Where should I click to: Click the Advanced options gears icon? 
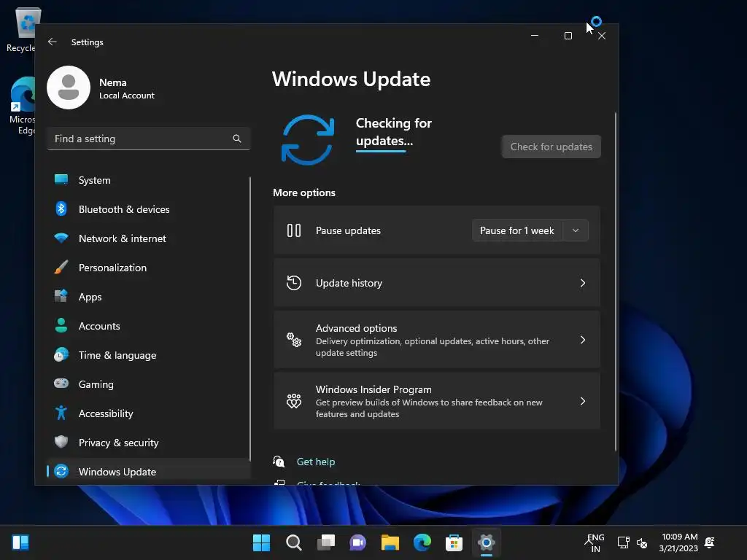click(x=294, y=340)
